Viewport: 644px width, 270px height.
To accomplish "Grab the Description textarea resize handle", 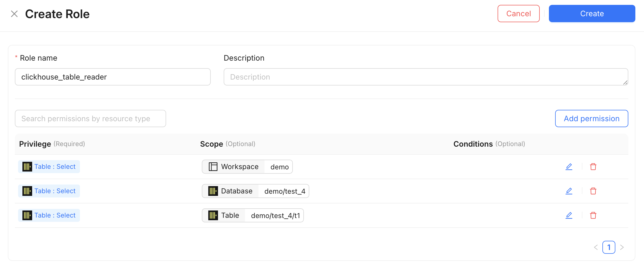I will click(x=625, y=83).
